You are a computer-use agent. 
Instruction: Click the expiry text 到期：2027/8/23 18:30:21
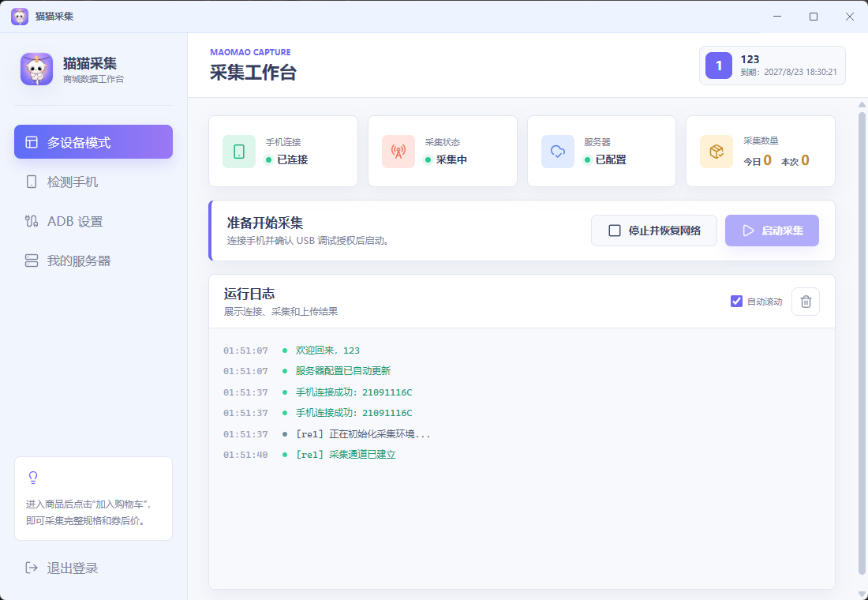coord(789,72)
